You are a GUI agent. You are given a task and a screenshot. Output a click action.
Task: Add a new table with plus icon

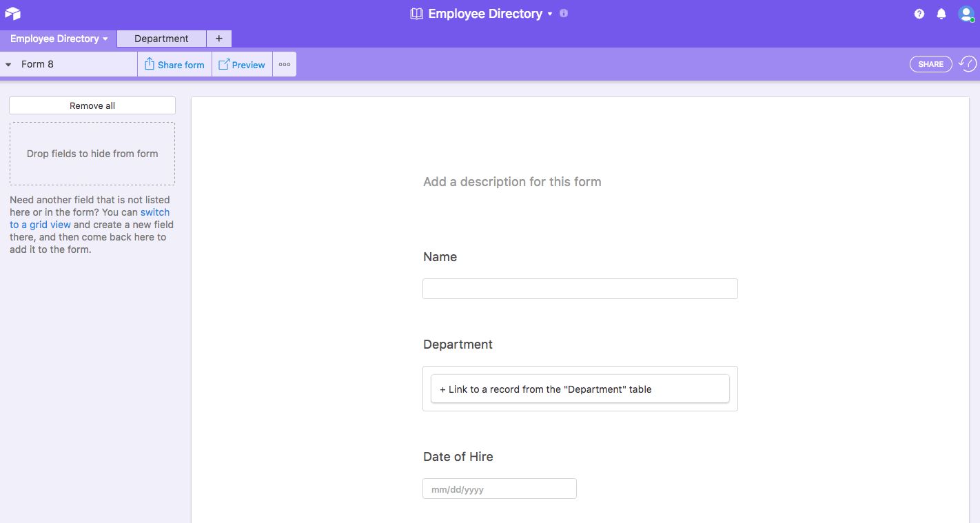click(x=219, y=39)
